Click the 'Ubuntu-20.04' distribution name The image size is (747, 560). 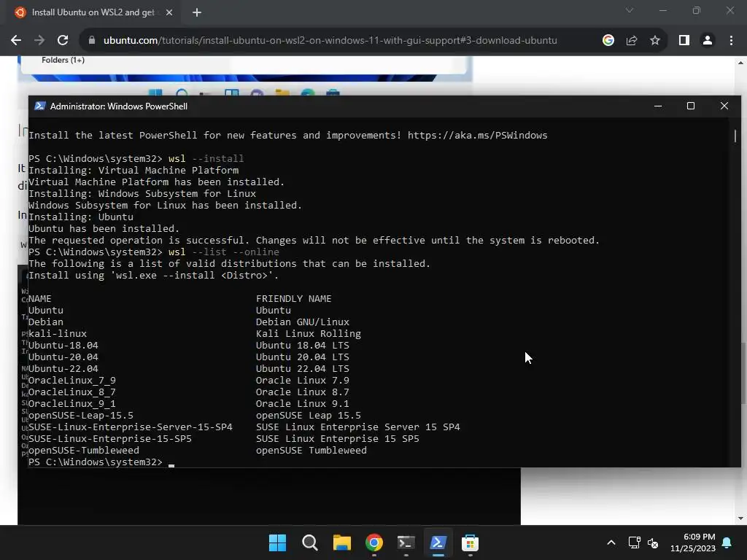coord(63,357)
